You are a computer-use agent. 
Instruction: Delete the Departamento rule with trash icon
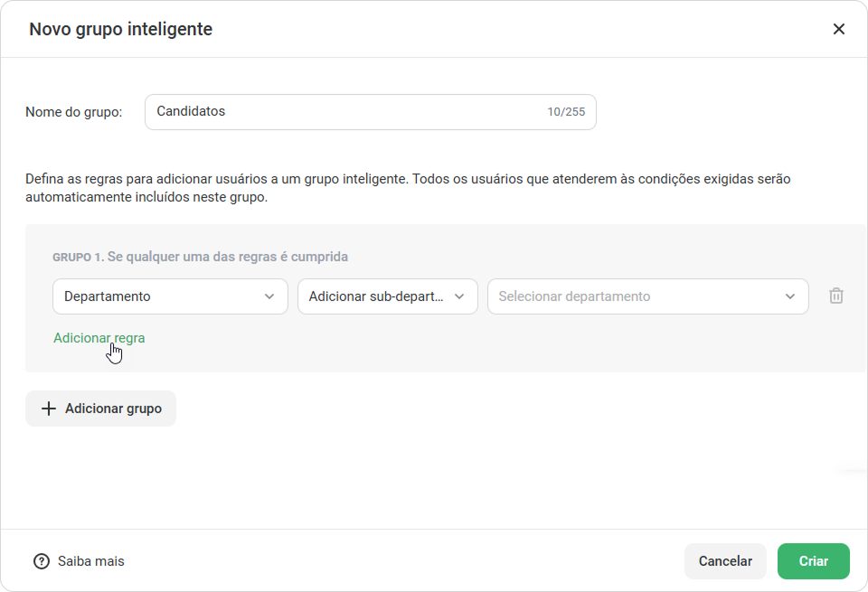click(x=835, y=296)
